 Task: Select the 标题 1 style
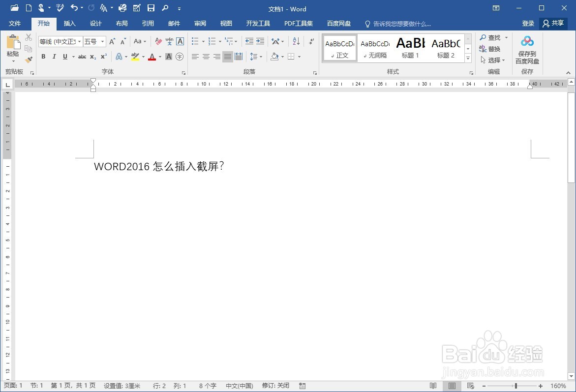point(410,48)
